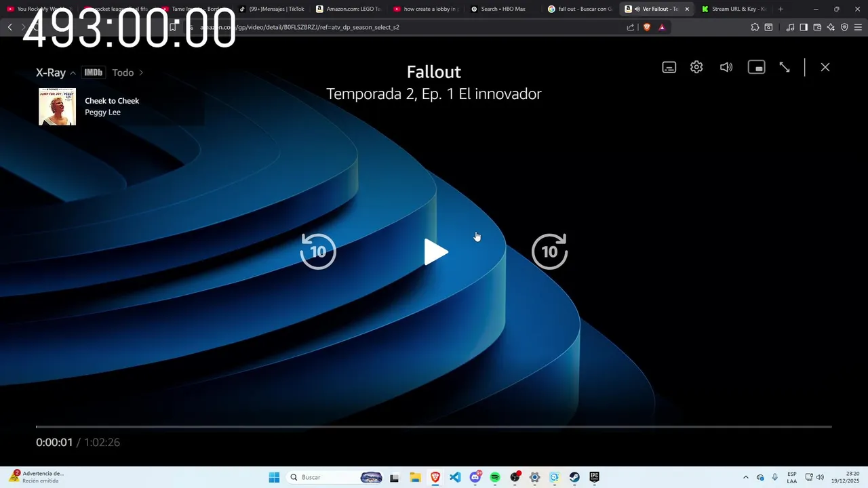Viewport: 868px width, 488px height.
Task: Open Task View on the taskbar
Action: pyautogui.click(x=394, y=477)
